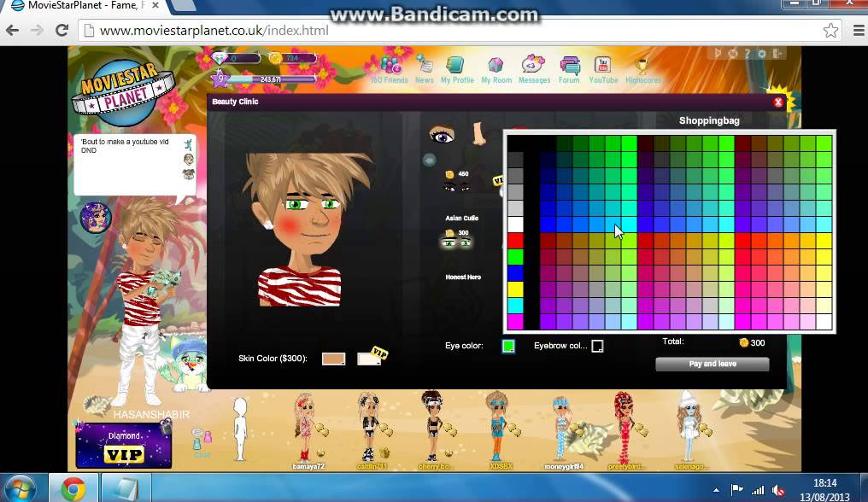
Task: Click the white silhouette avatar placeholder
Action: [240, 429]
